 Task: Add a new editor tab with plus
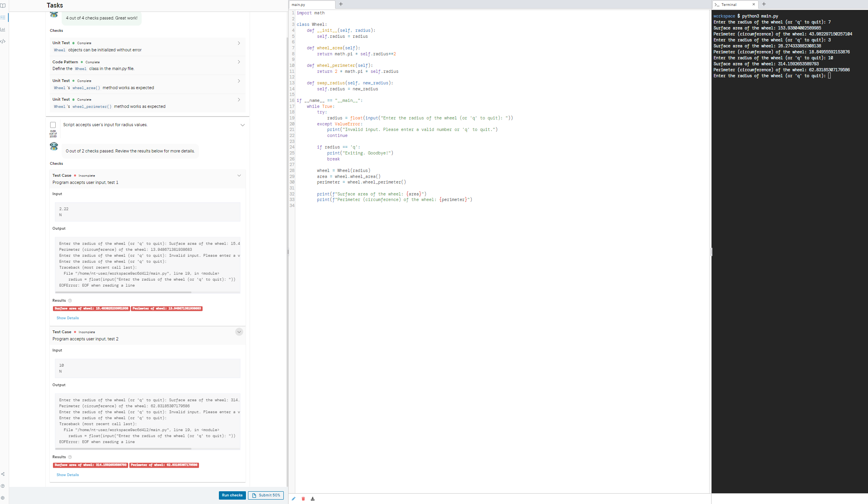point(341,4)
